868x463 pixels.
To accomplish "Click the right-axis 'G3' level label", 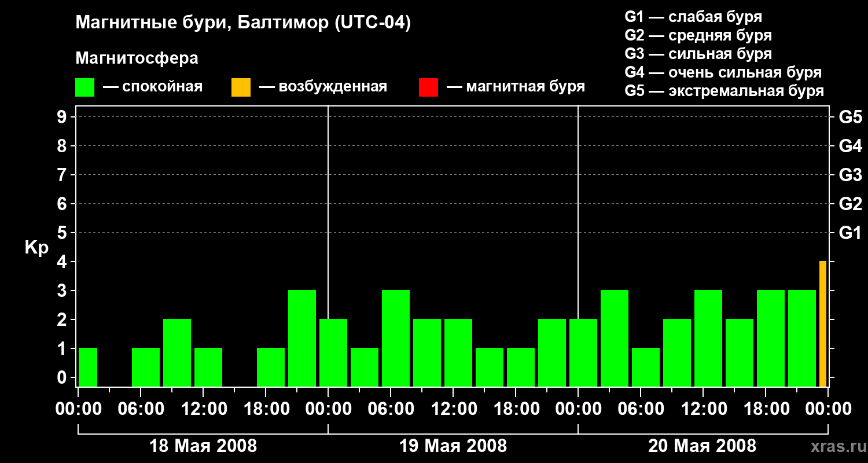I will click(x=850, y=175).
